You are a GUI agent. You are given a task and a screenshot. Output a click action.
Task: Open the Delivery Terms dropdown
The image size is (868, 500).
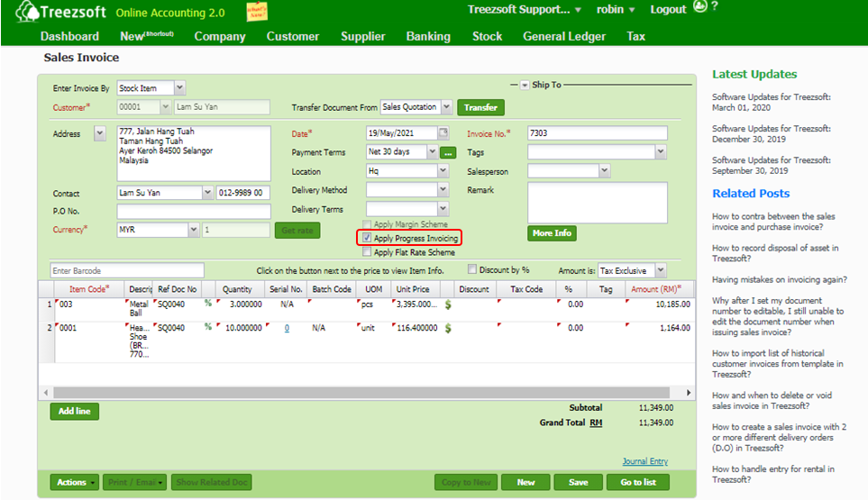point(443,209)
